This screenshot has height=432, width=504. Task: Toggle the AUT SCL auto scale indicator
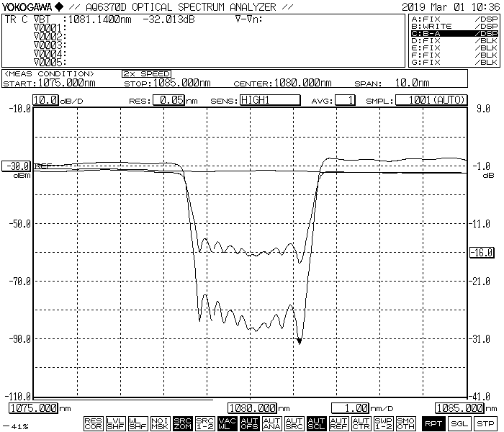tap(316, 423)
